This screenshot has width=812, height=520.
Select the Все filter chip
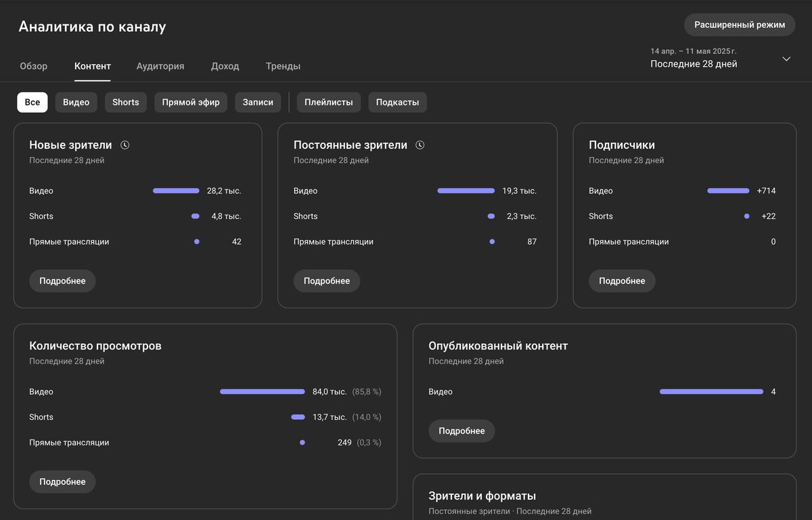tap(32, 102)
